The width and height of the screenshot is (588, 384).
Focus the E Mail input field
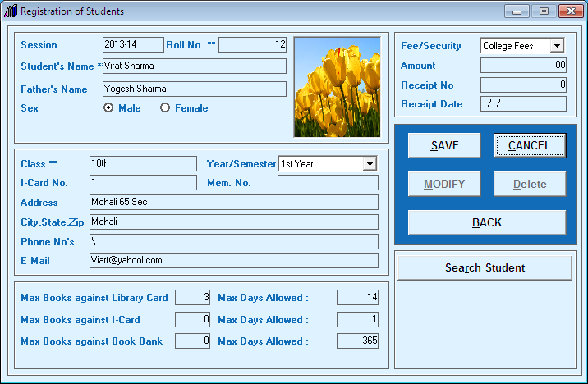(x=233, y=260)
